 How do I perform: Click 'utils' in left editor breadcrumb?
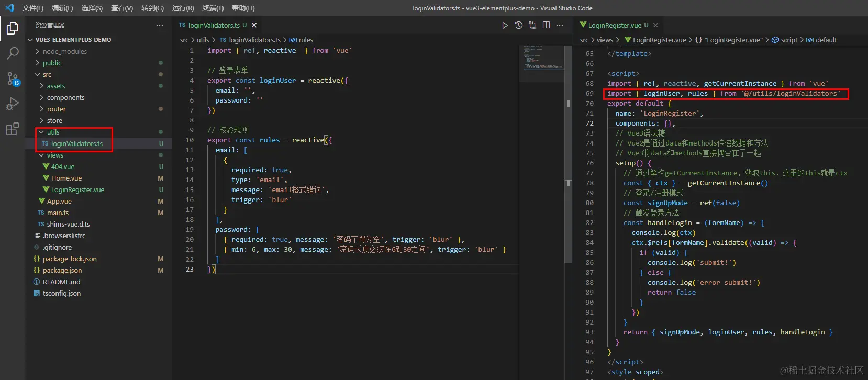[203, 40]
